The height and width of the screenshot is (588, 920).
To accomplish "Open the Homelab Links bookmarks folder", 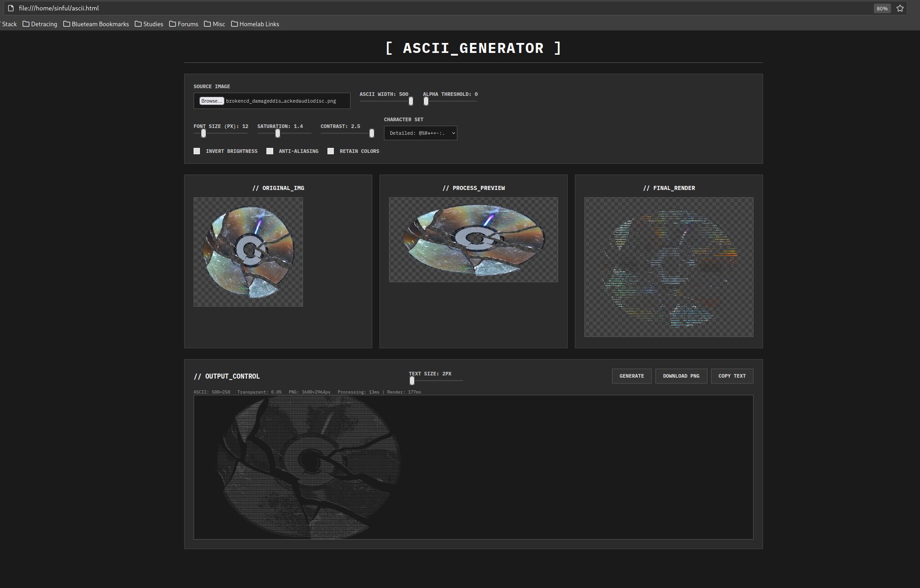I will tap(255, 24).
